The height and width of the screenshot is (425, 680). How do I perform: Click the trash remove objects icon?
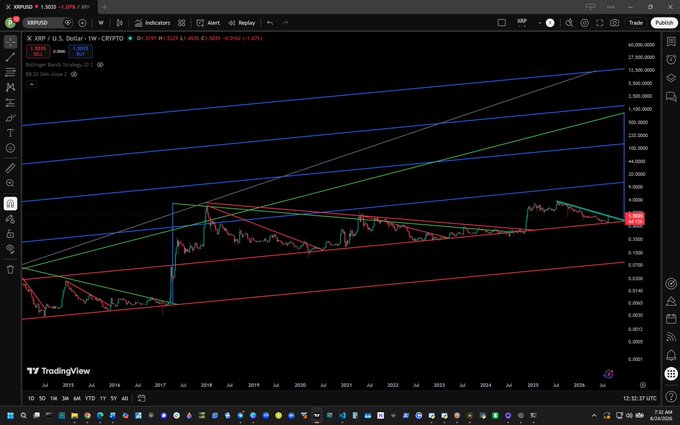click(10, 269)
